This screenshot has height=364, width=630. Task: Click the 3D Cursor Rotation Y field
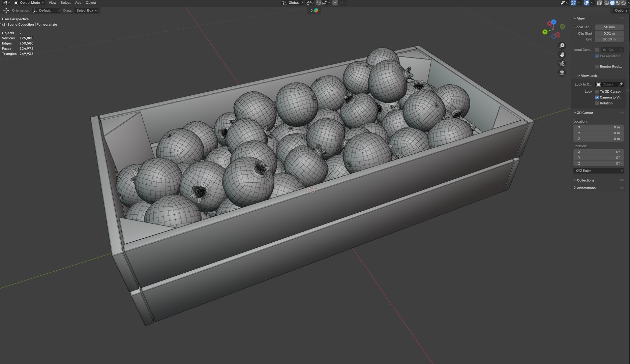click(598, 158)
